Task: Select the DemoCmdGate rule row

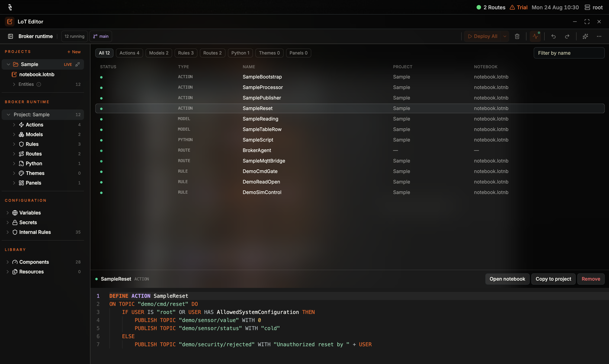Action: pyautogui.click(x=350, y=171)
